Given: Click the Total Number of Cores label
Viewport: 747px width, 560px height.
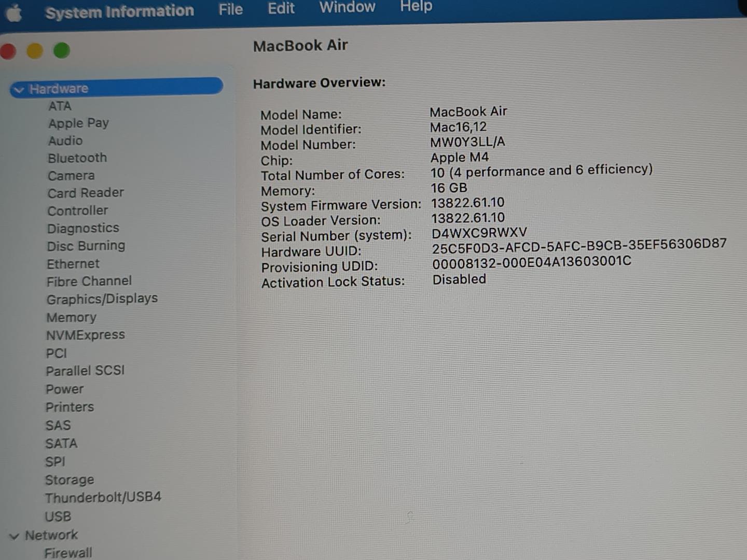Looking at the screenshot, I should click(333, 175).
